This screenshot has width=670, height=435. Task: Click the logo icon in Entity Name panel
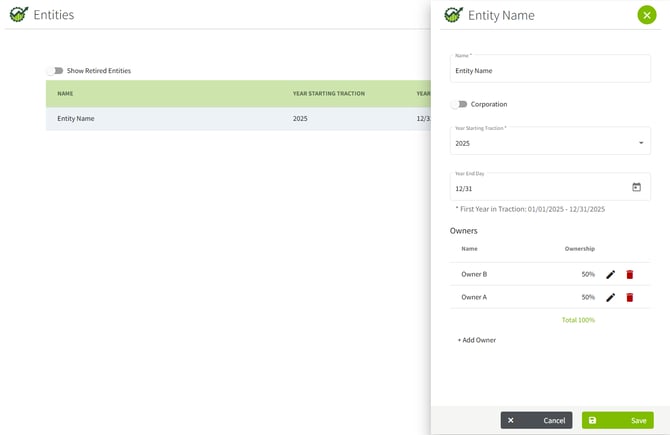[x=453, y=15]
